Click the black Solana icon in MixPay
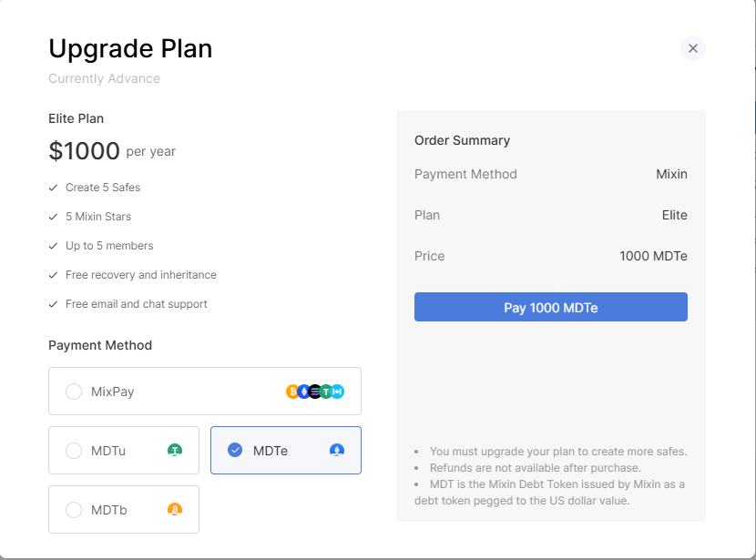Image resolution: width=756 pixels, height=560 pixels. coord(315,392)
